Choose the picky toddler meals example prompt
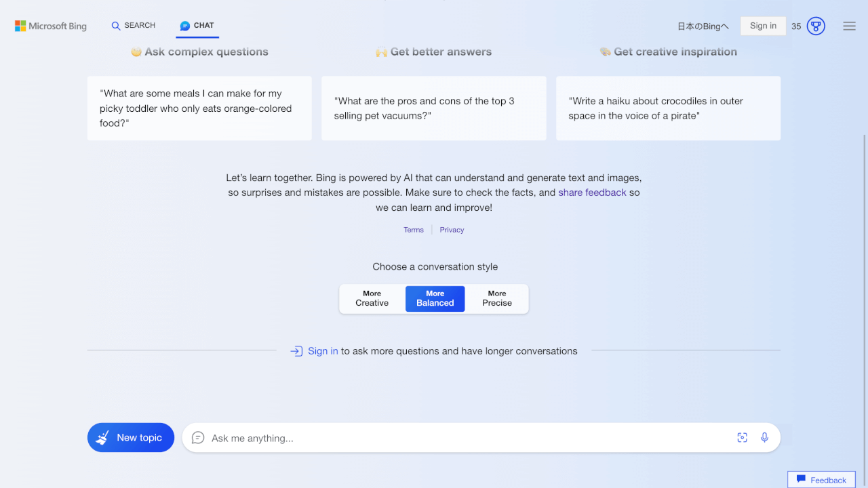 (x=199, y=108)
